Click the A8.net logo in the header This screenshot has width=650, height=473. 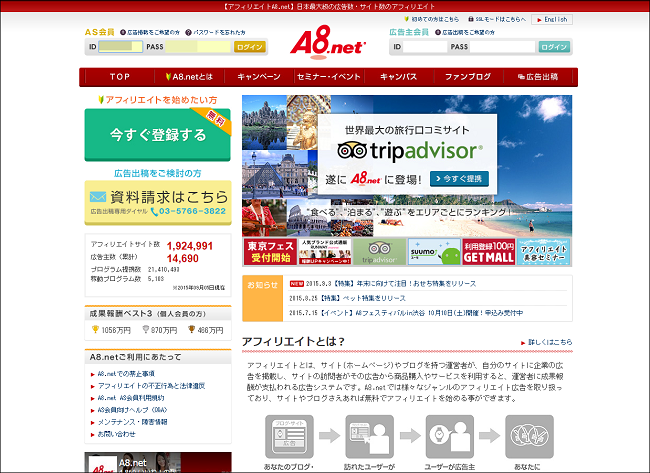328,41
